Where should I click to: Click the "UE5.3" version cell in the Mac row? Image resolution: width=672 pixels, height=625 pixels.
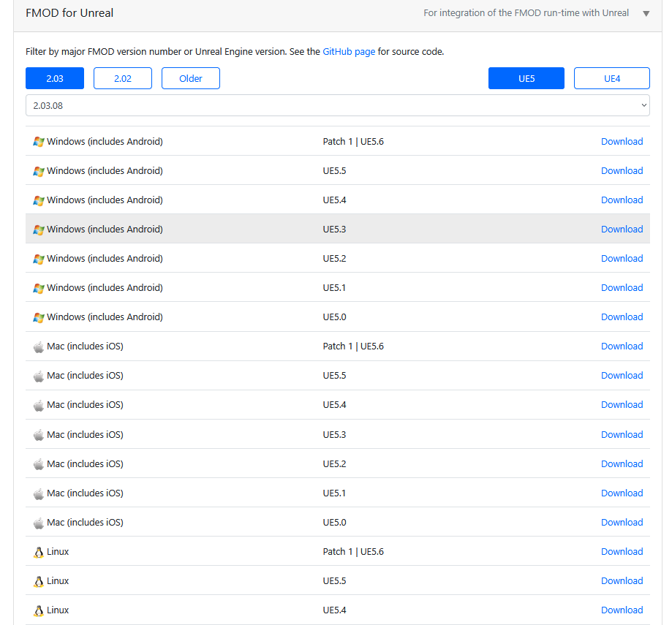pyautogui.click(x=334, y=434)
